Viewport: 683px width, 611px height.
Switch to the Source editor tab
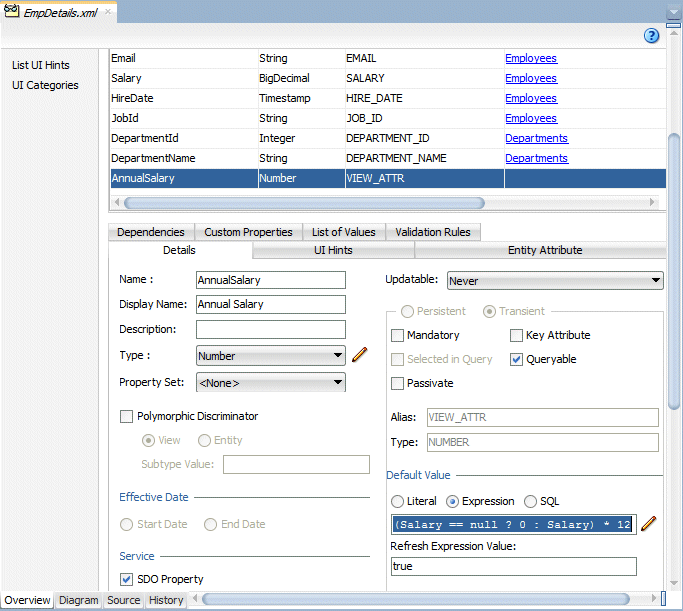[124, 600]
